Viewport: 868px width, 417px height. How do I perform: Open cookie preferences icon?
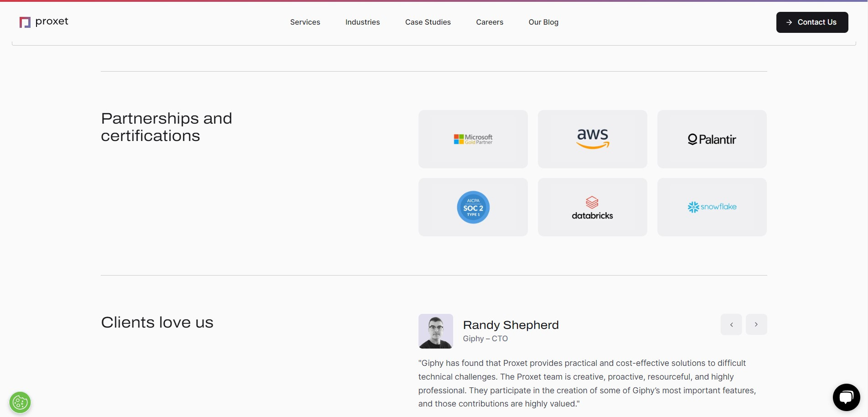(x=20, y=402)
